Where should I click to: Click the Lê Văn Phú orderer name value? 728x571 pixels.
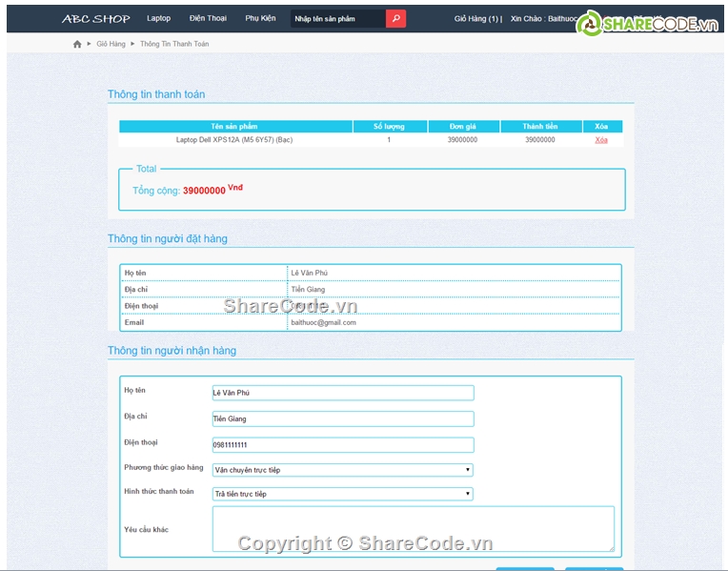(310, 273)
